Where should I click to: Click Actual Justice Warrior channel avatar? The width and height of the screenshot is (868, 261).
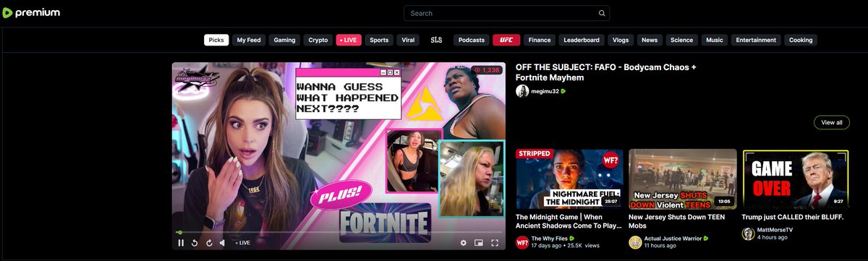(635, 242)
